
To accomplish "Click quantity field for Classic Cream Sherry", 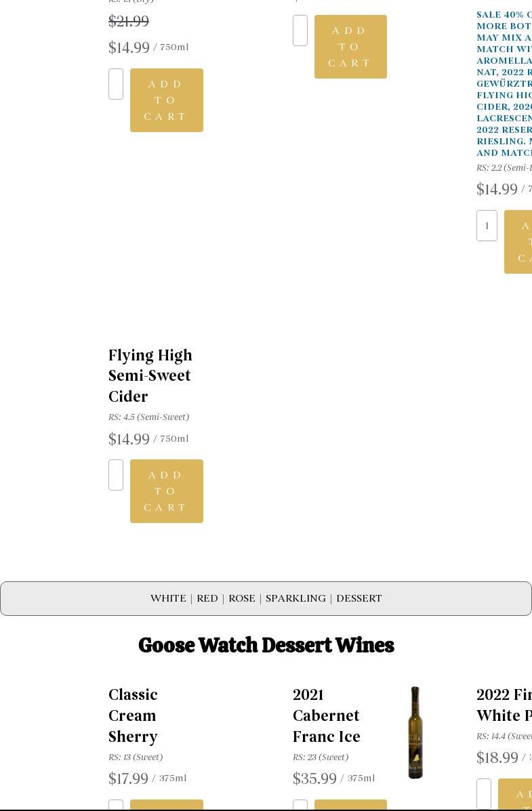I will pos(115,806).
